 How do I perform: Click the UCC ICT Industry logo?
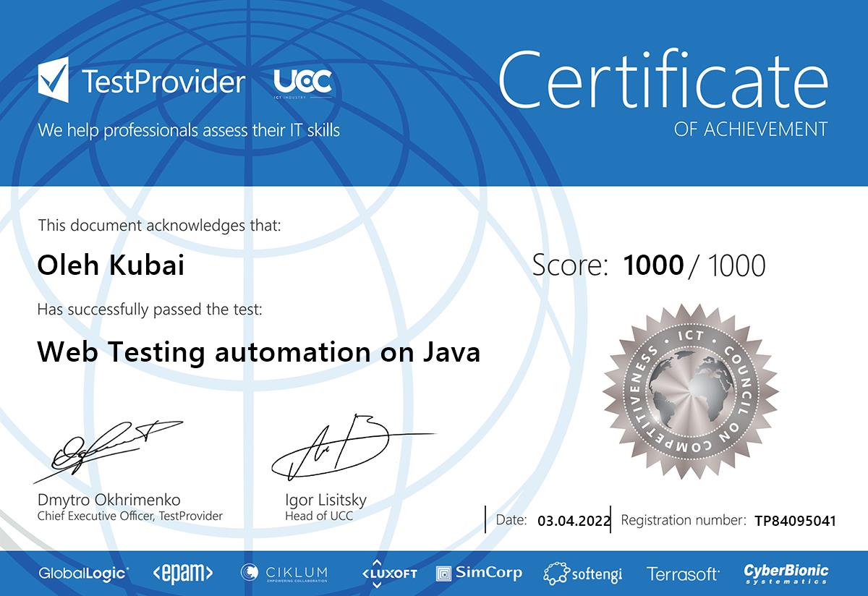click(302, 83)
